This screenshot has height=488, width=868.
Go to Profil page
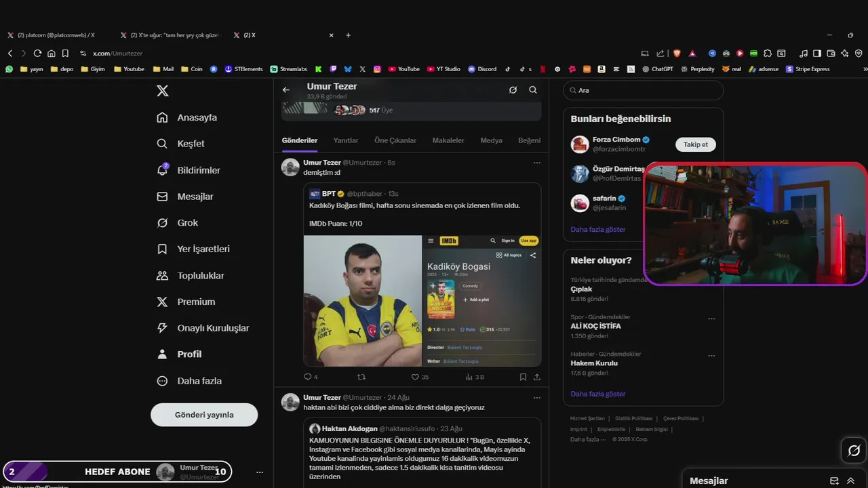coord(179,354)
